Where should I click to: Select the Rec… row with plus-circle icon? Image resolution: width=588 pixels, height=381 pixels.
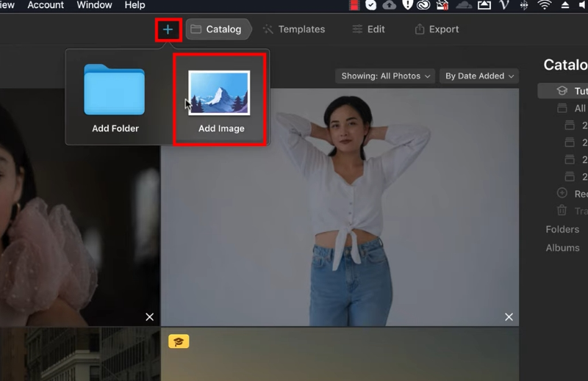(572, 194)
